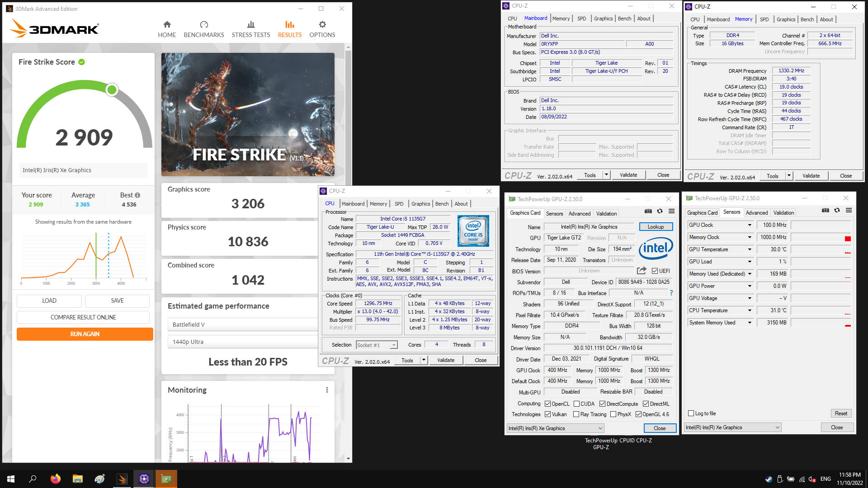868x488 pixels.
Task: Click Reset in GPU-Z Sensors window
Action: 841,413
